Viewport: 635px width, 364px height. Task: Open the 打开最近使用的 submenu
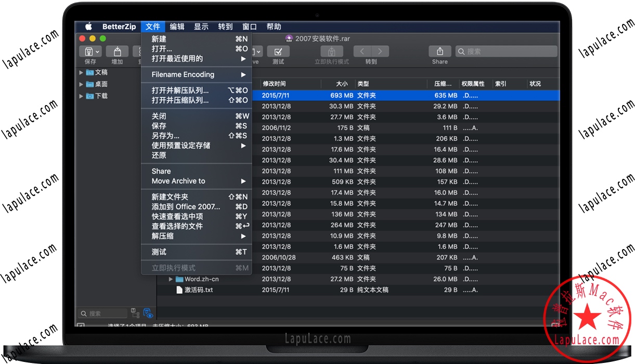click(197, 59)
